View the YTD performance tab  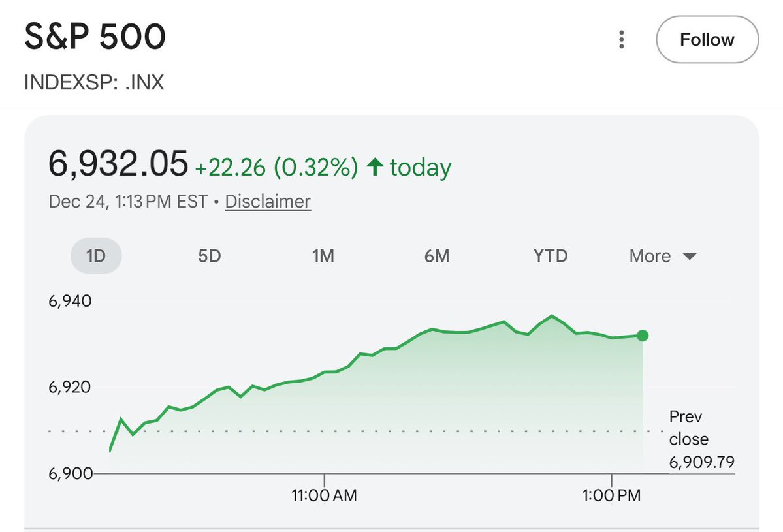(x=551, y=257)
